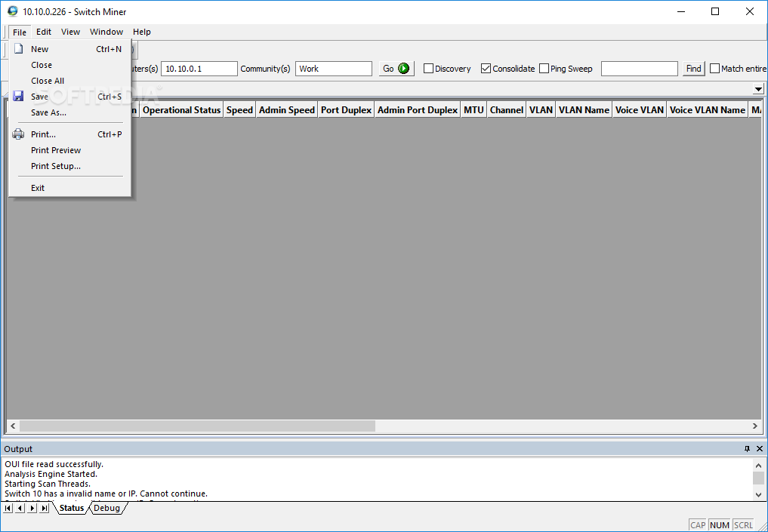Click the green Go arrow icon
This screenshot has height=532, width=768.
pos(403,69)
